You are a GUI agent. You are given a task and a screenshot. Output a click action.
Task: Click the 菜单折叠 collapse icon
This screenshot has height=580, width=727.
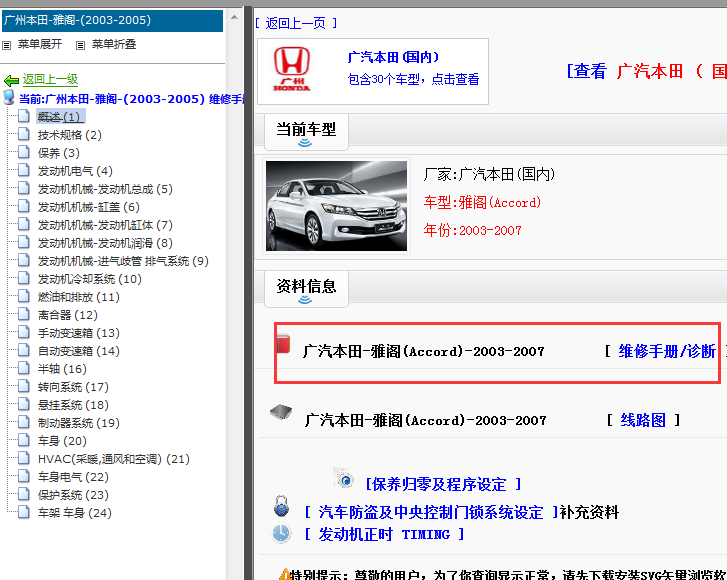(80, 45)
